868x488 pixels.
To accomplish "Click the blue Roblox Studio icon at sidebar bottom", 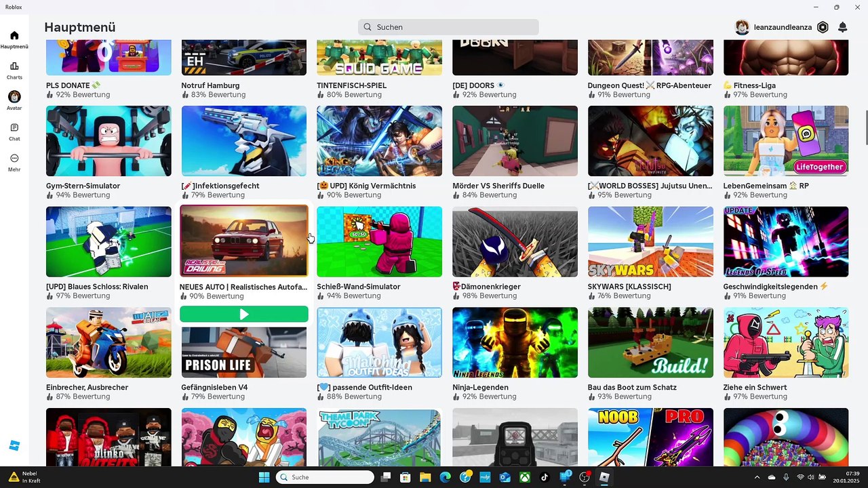I will [14, 445].
